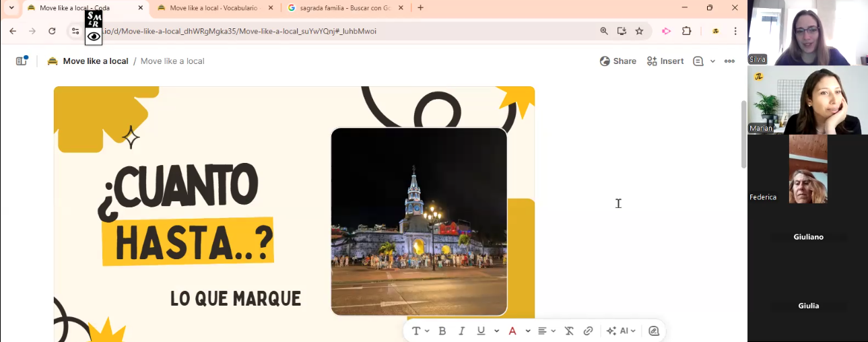The height and width of the screenshot is (342, 868).
Task: Switch to Move like a local - Coda tab
Action: [x=84, y=8]
